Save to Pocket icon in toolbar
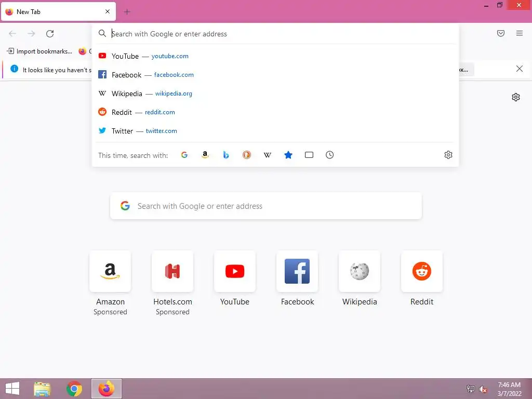532x399 pixels. click(501, 33)
